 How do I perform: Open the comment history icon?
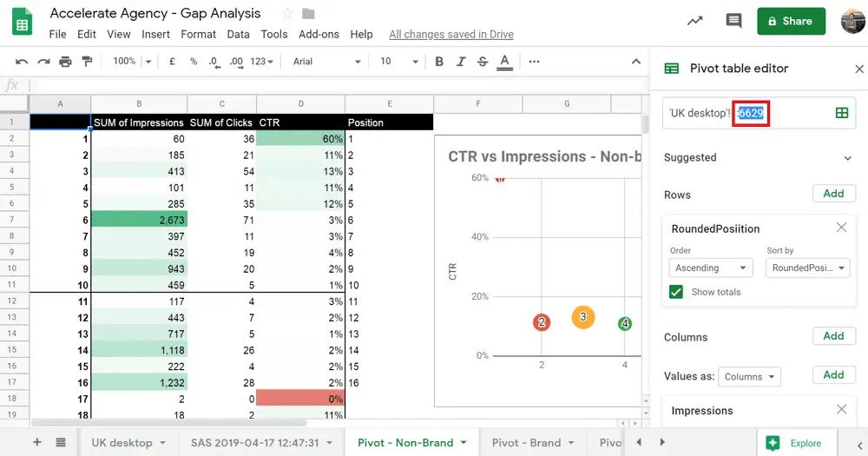(x=733, y=22)
